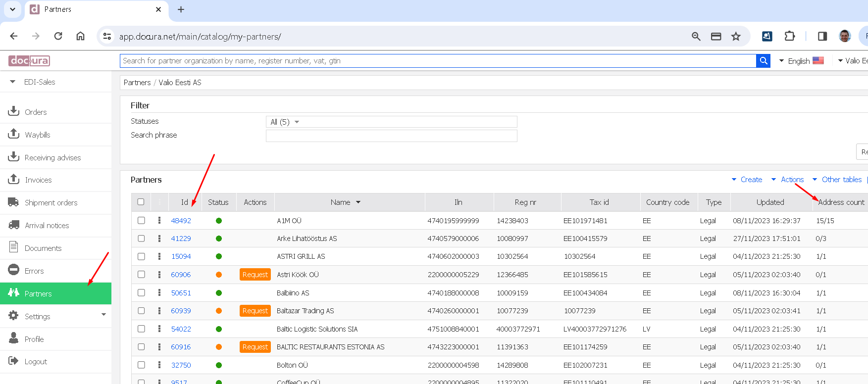The width and height of the screenshot is (868, 384).
Task: Open row menu dots for Bolton OÜ
Action: point(159,365)
